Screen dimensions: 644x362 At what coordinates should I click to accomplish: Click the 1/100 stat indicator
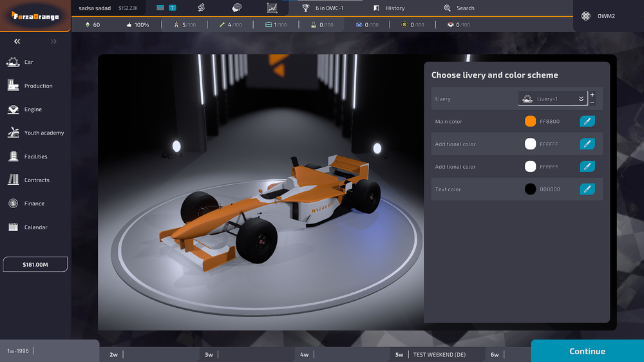tap(276, 24)
